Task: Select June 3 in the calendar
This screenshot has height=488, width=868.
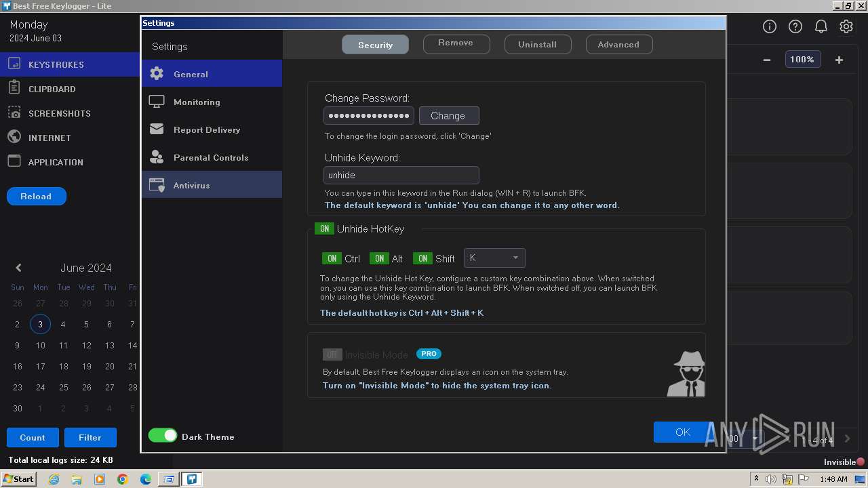Action: [x=40, y=324]
